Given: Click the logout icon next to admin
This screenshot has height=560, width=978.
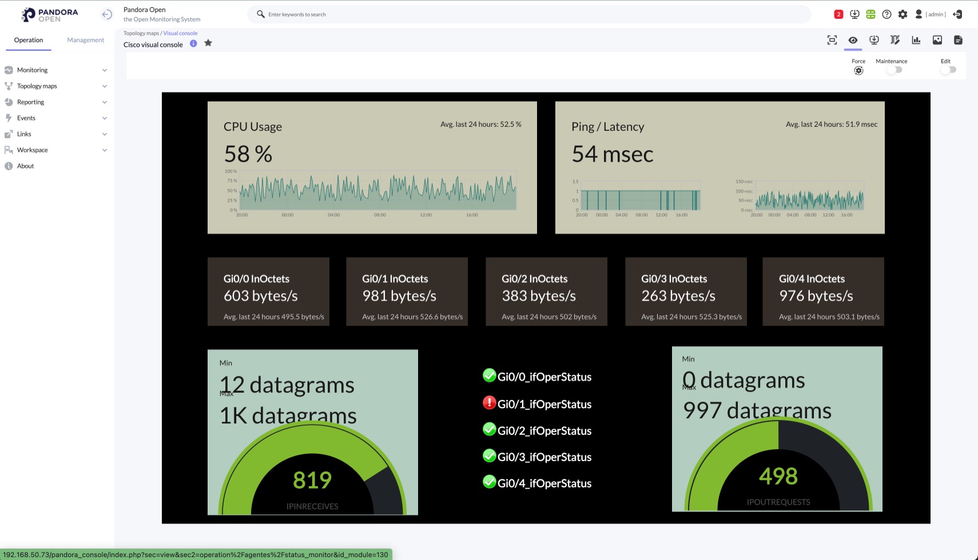Looking at the screenshot, I should point(957,14).
